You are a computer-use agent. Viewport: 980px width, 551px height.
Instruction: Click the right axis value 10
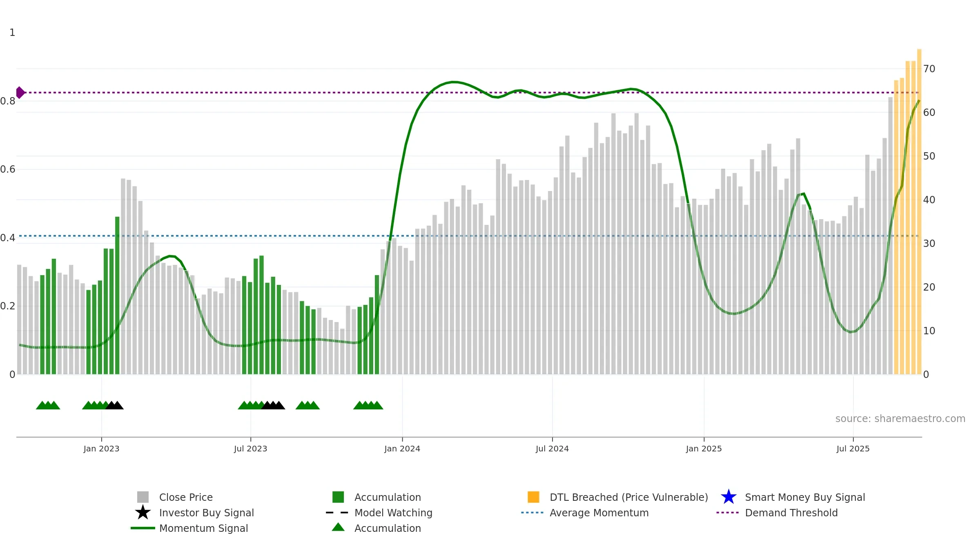[929, 331]
